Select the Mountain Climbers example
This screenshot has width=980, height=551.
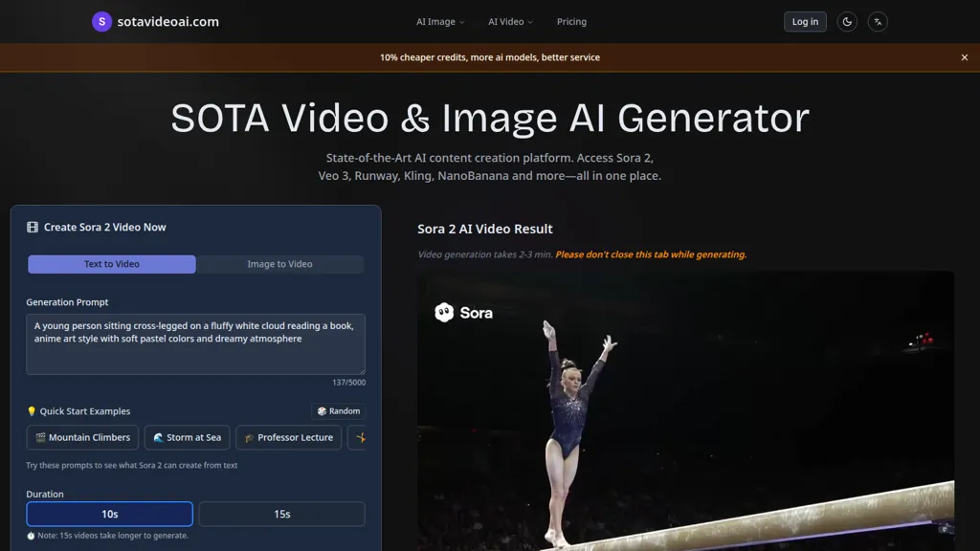pos(82,437)
